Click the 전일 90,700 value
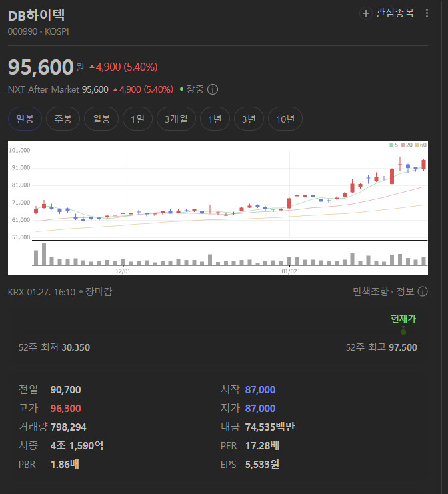This screenshot has height=494, width=448. [66, 390]
